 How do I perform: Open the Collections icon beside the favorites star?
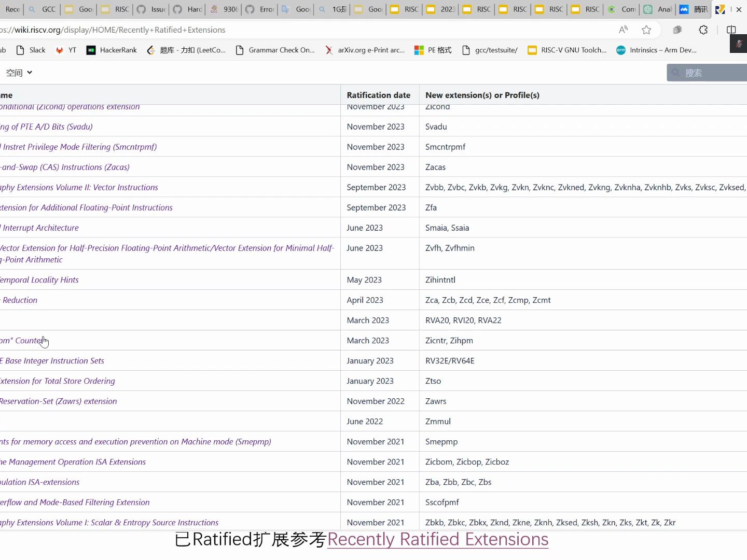coord(677,30)
